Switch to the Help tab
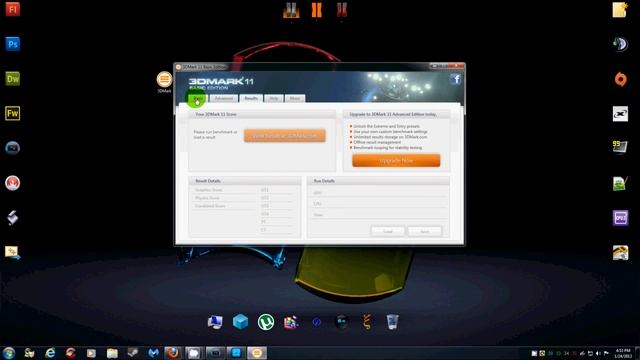This screenshot has width=640, height=360. point(273,98)
